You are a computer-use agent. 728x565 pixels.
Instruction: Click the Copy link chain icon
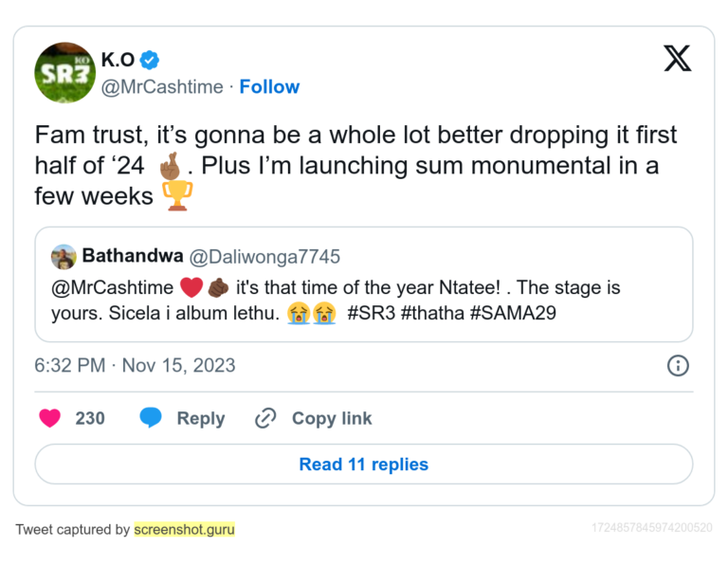click(x=266, y=418)
